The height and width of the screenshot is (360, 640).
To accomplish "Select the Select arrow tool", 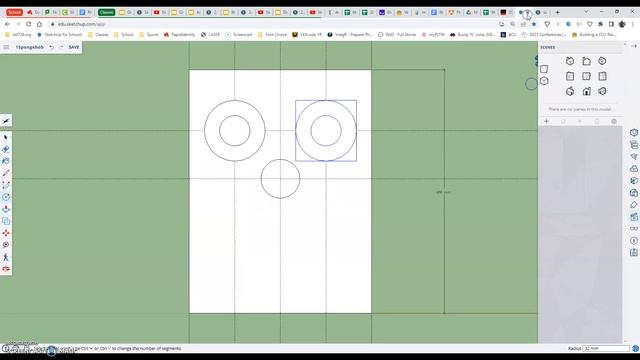I will [6, 138].
